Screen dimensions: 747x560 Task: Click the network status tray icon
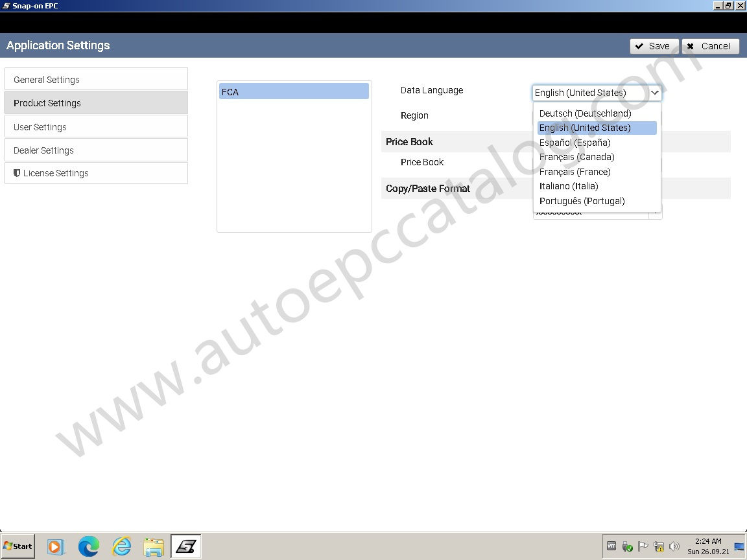coord(658,546)
